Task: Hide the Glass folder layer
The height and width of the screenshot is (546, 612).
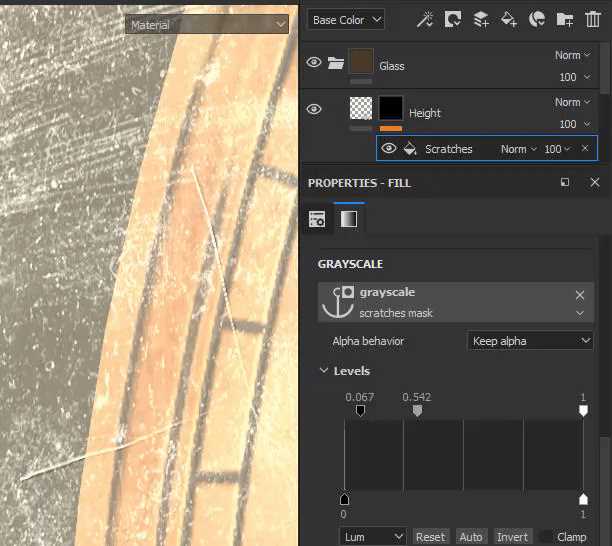Action: coord(314,62)
